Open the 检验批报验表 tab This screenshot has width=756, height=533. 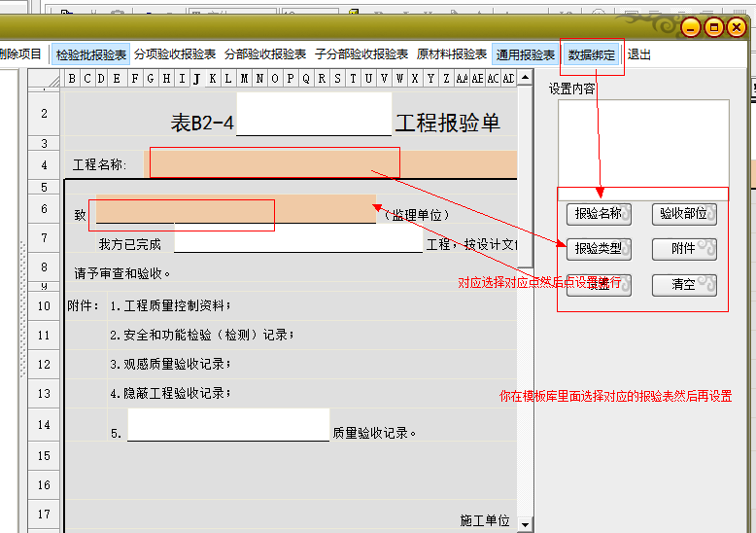[x=91, y=55]
